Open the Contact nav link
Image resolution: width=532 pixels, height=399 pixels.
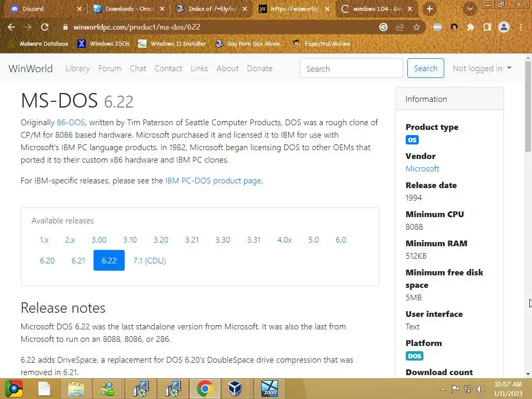168,69
